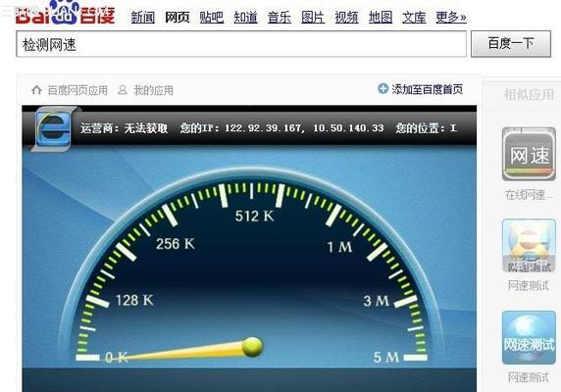This screenshot has width=561, height=392.
Task: Click the 3 M gauge label
Action: (x=377, y=301)
